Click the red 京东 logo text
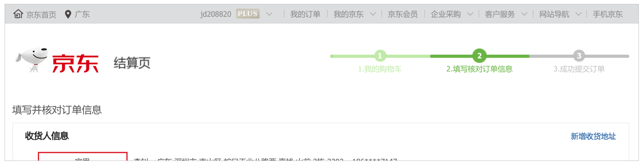 pos(75,63)
